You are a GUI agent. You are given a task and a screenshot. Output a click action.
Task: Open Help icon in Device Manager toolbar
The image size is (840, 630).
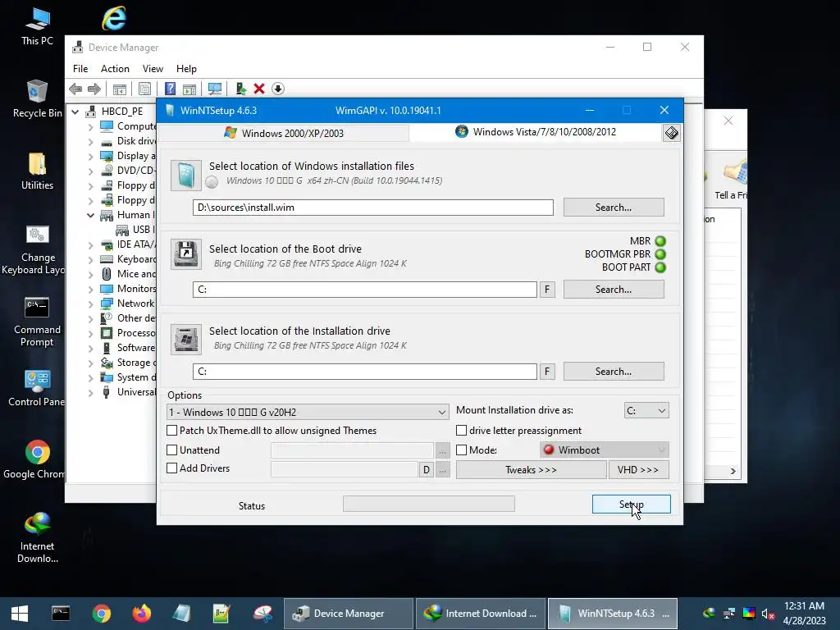click(x=170, y=89)
